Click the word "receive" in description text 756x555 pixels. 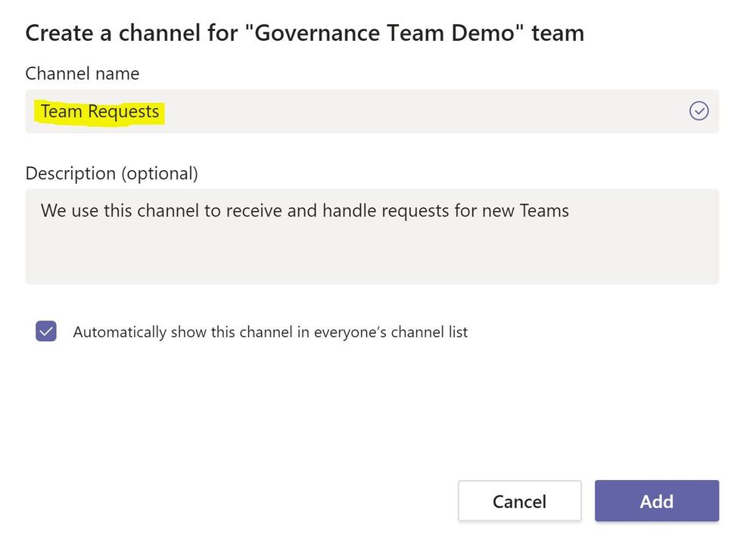pos(270,210)
